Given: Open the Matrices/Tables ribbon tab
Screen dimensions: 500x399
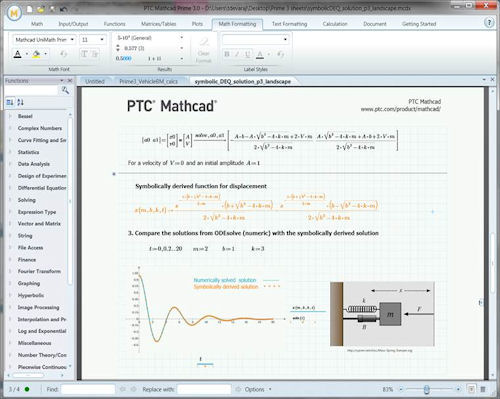Looking at the screenshot, I should click(x=158, y=24).
